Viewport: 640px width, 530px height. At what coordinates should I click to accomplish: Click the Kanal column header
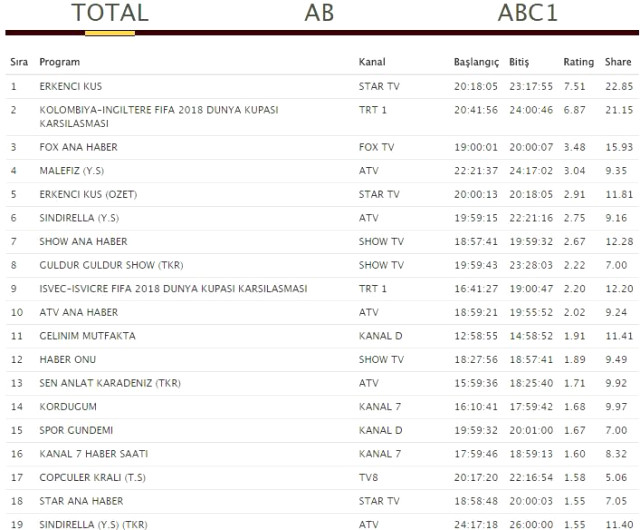tap(372, 62)
